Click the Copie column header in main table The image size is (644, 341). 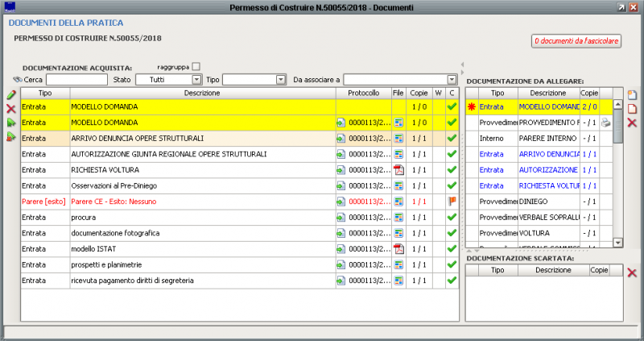419,93
